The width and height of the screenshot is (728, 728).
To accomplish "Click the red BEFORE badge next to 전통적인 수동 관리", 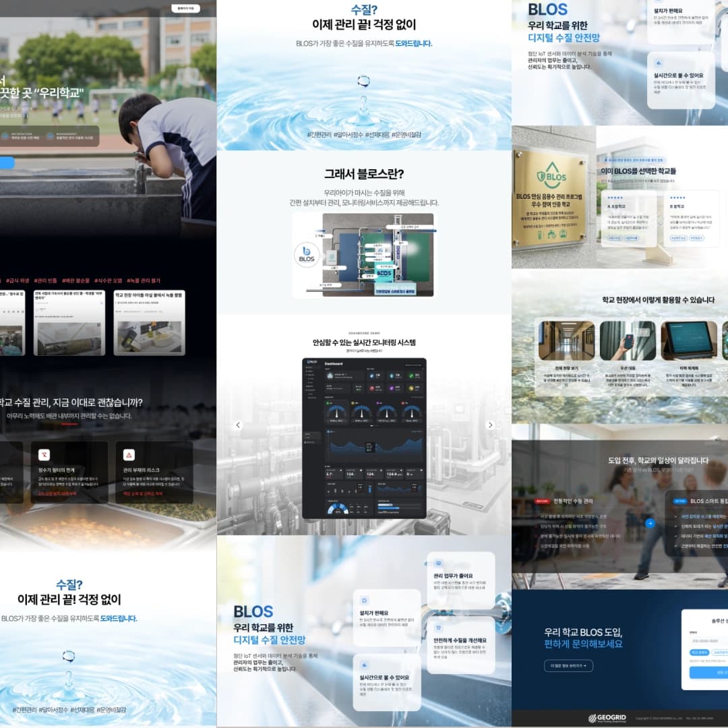I will click(542, 501).
